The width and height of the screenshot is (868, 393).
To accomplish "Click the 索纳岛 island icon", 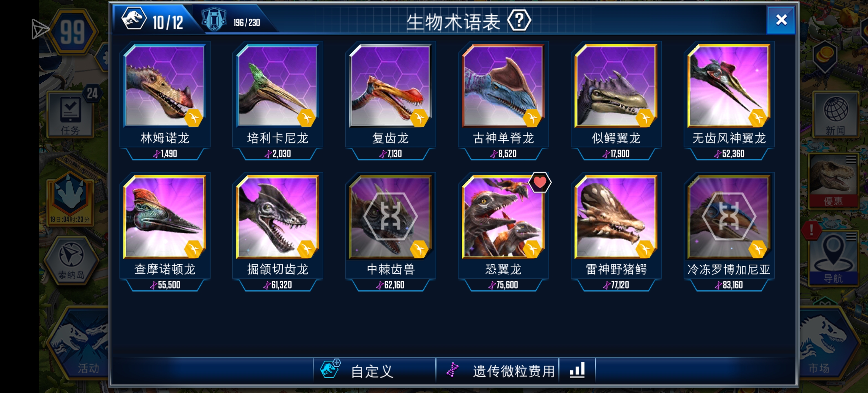I will pos(71,260).
